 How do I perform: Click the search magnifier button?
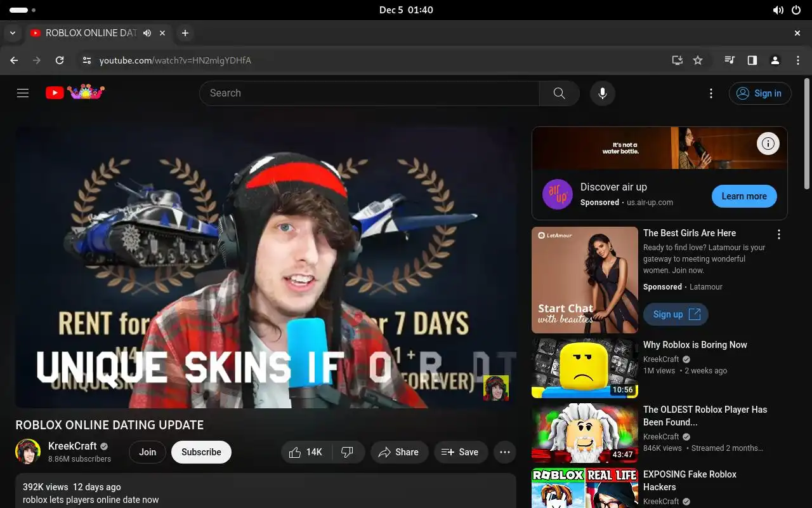[559, 93]
